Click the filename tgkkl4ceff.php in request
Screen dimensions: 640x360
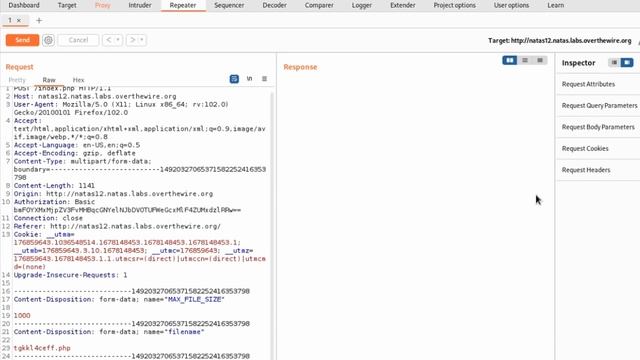(42, 348)
